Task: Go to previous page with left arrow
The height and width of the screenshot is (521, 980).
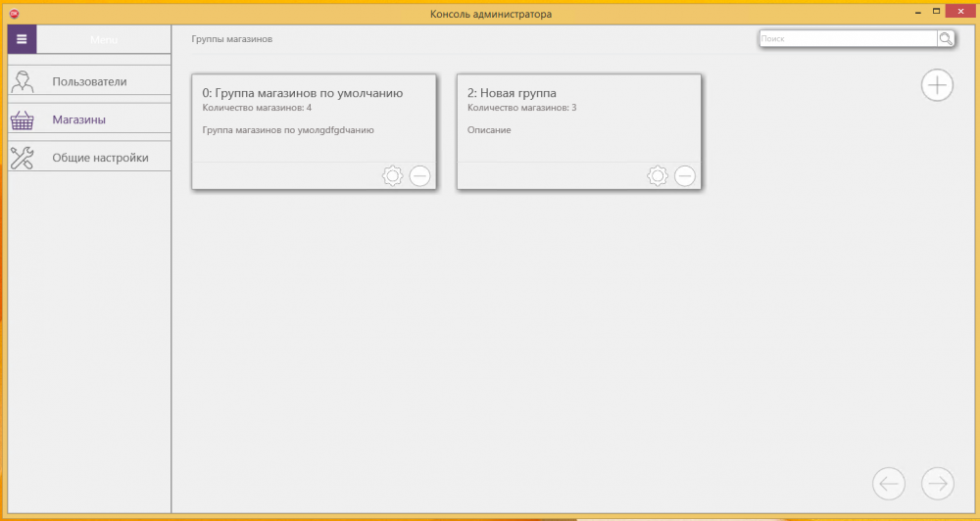Action: coord(889,484)
